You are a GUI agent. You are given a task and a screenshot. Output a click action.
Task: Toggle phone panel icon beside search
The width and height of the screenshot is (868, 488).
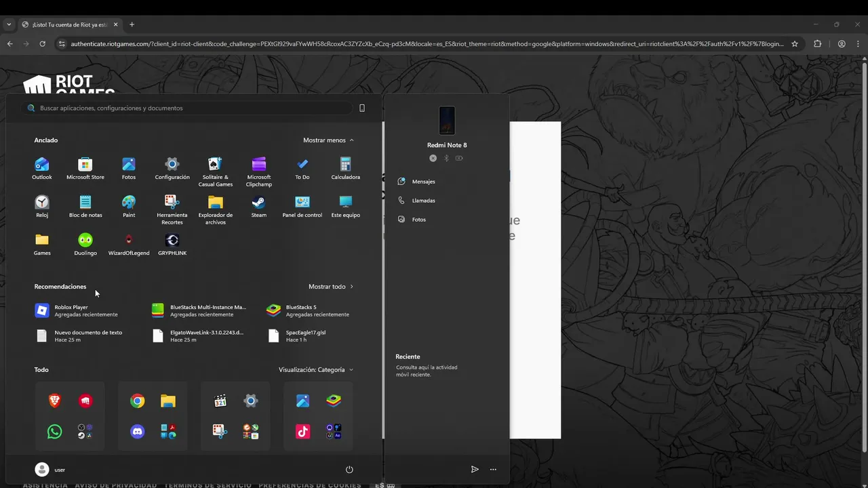pyautogui.click(x=362, y=108)
